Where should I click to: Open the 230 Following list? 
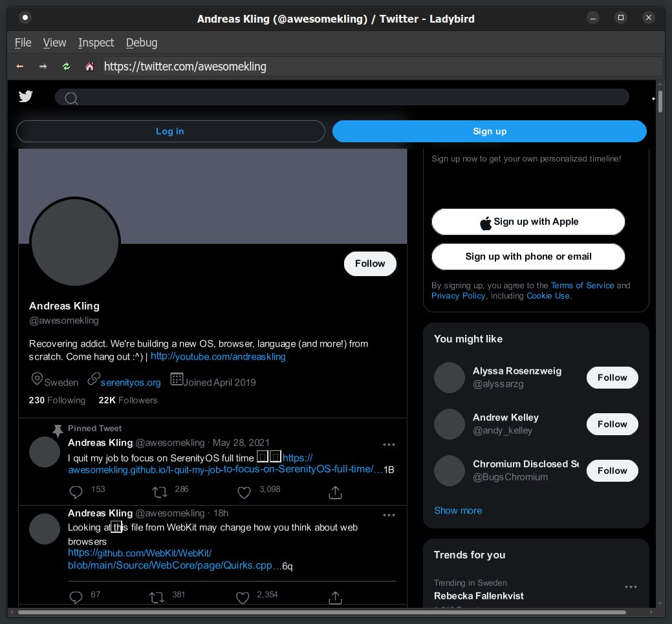[57, 400]
